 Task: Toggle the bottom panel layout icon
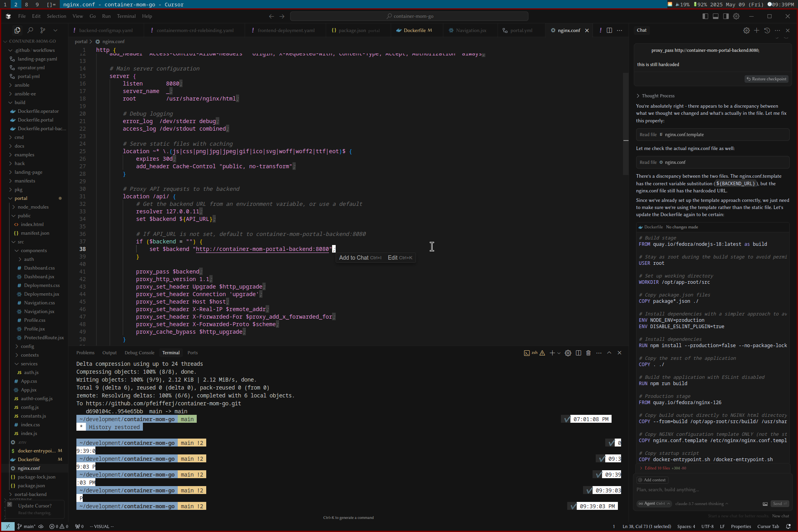coord(715,16)
